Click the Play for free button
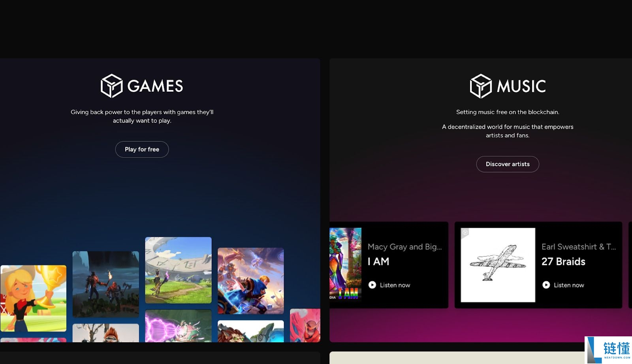 click(142, 149)
